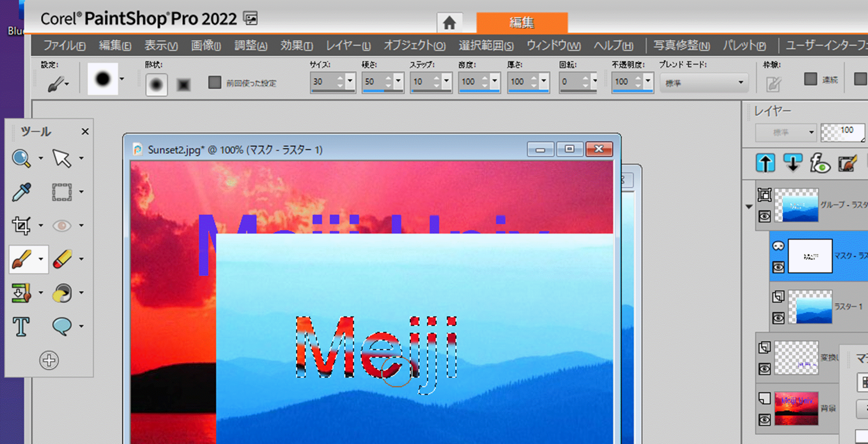Click workspace icon beside PaintShop Pro title
868x444 pixels.
point(251,19)
